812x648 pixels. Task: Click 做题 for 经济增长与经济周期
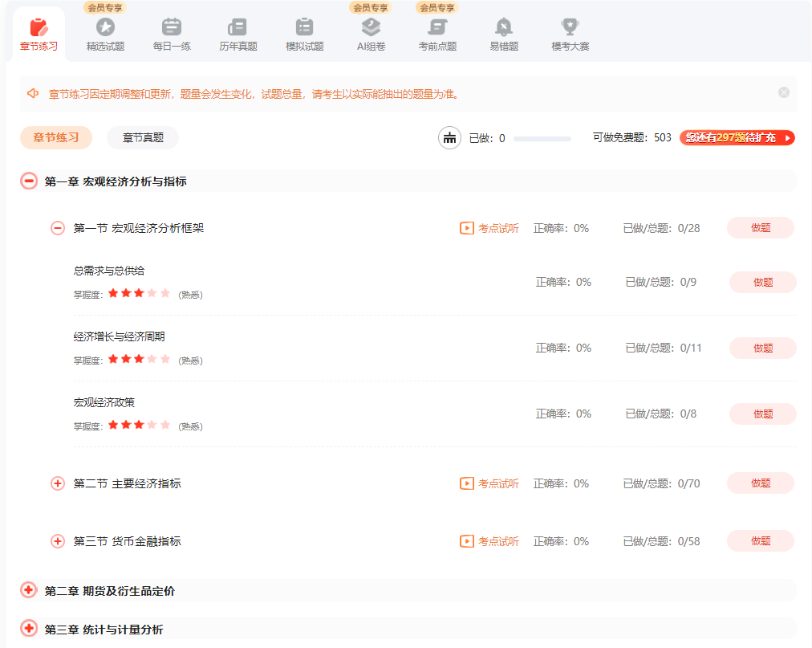tap(763, 348)
